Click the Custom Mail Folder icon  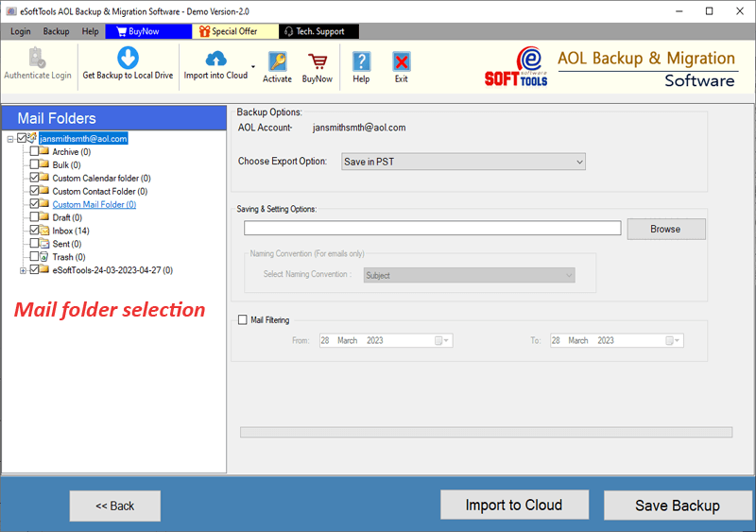click(44, 203)
